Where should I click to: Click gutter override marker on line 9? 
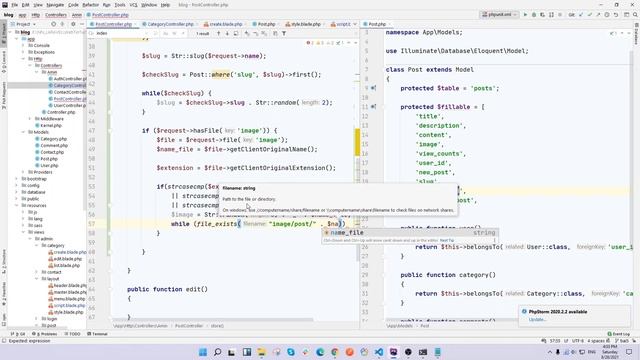373,88
